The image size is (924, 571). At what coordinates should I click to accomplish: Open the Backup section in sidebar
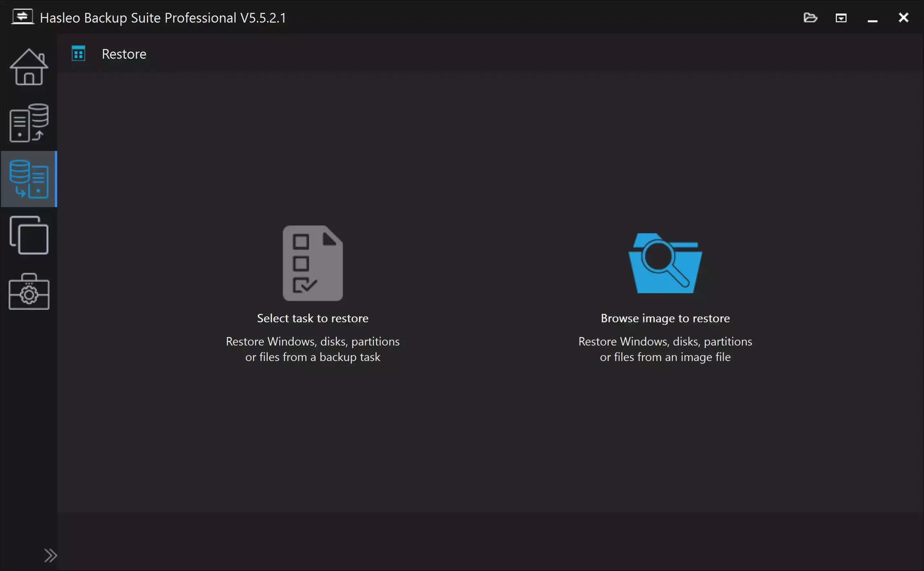tap(29, 123)
